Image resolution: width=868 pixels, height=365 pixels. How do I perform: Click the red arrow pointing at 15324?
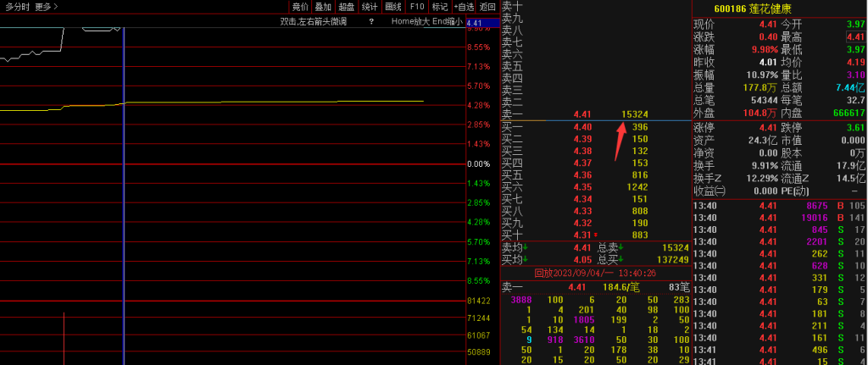[620, 132]
